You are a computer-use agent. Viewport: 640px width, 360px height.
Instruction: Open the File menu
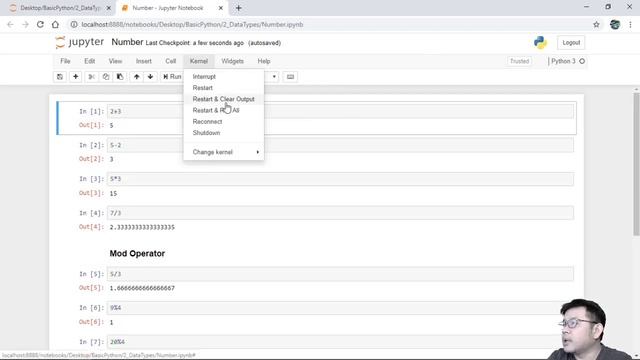65,61
